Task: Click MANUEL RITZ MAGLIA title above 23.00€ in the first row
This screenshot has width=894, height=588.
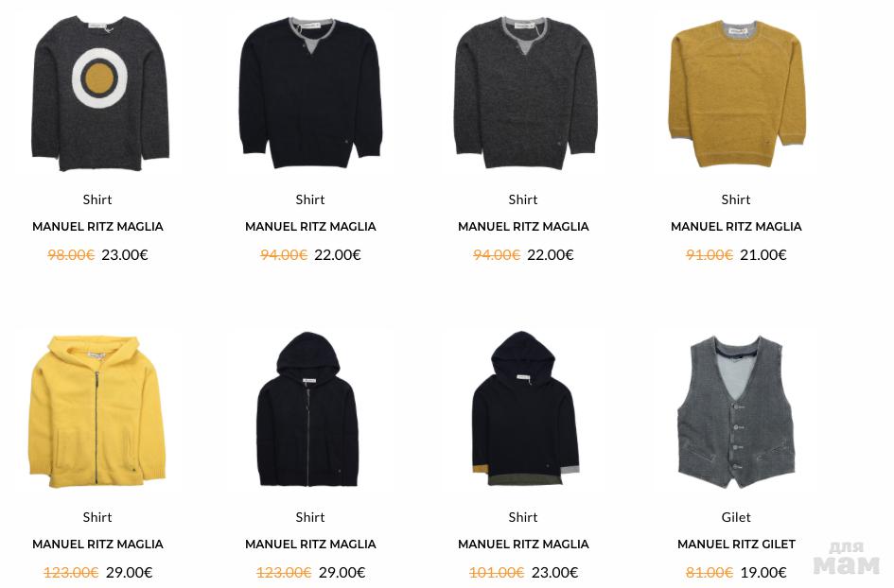Action: point(97,226)
